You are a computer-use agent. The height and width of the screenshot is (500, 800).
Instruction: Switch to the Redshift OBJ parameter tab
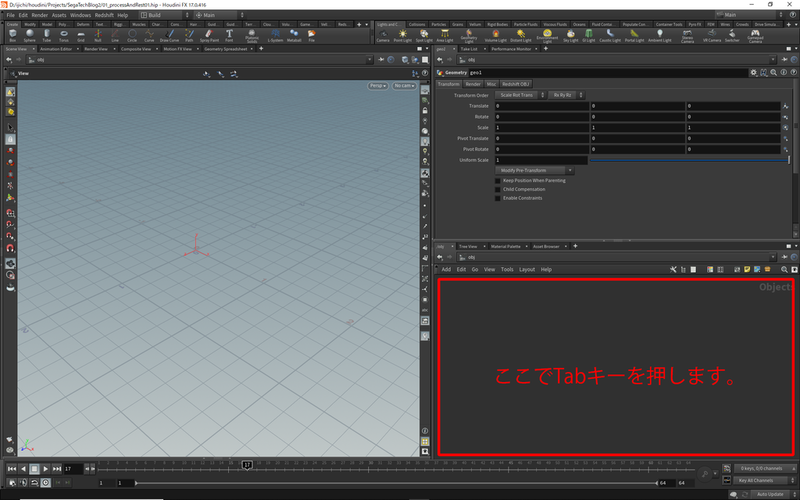515,84
